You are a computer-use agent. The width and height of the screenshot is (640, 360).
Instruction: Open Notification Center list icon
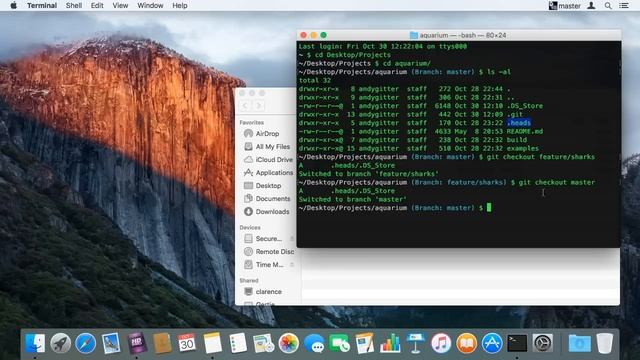click(624, 6)
